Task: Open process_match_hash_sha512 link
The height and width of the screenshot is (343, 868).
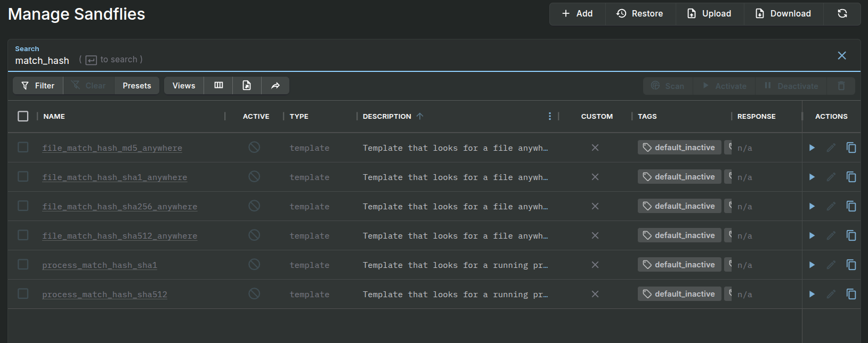Action: tap(105, 295)
